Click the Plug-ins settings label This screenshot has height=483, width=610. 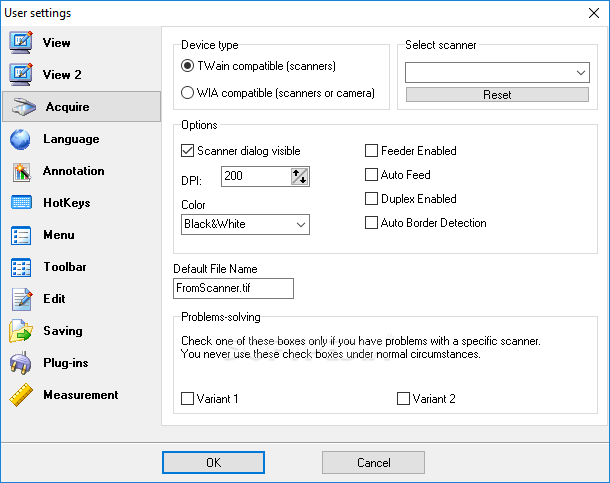66,363
